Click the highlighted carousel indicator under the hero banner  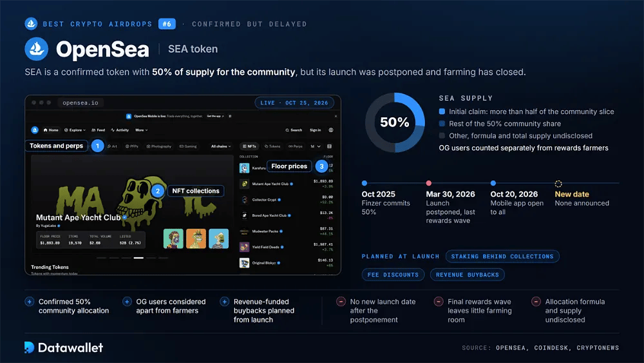coord(138,258)
